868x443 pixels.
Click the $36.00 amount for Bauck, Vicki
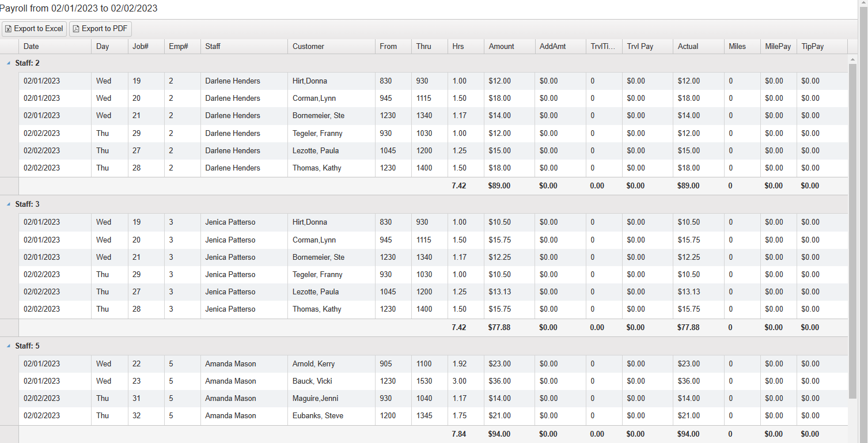point(499,381)
